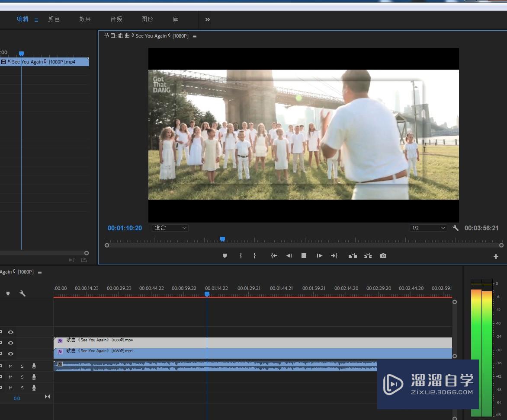Select the blue See You Again video clip
Viewport: 507px width, 420px height.
click(x=253, y=353)
